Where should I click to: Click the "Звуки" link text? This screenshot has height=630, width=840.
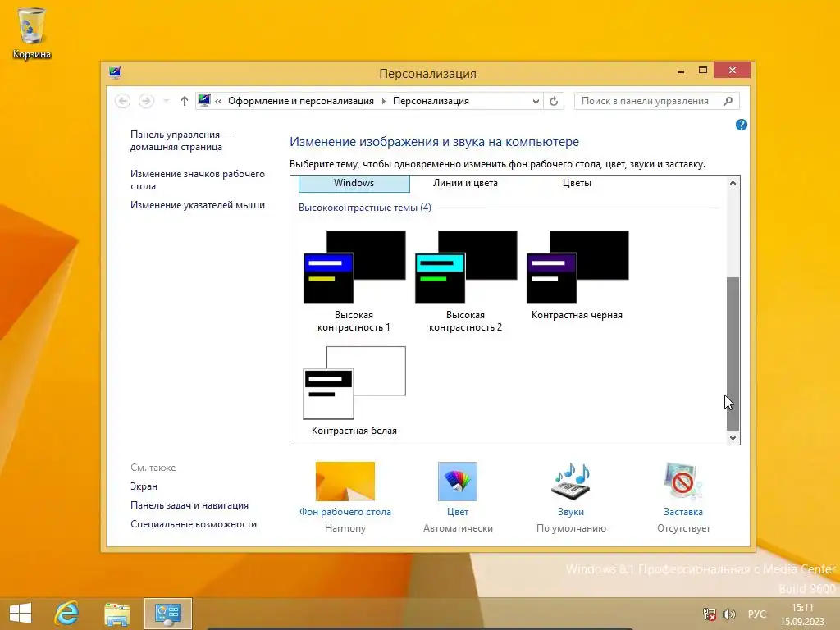(x=571, y=512)
